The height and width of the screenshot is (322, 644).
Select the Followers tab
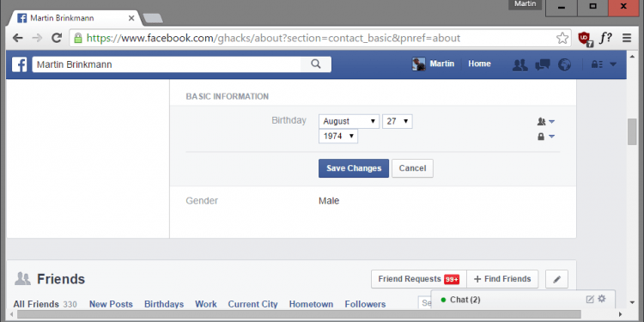(365, 304)
